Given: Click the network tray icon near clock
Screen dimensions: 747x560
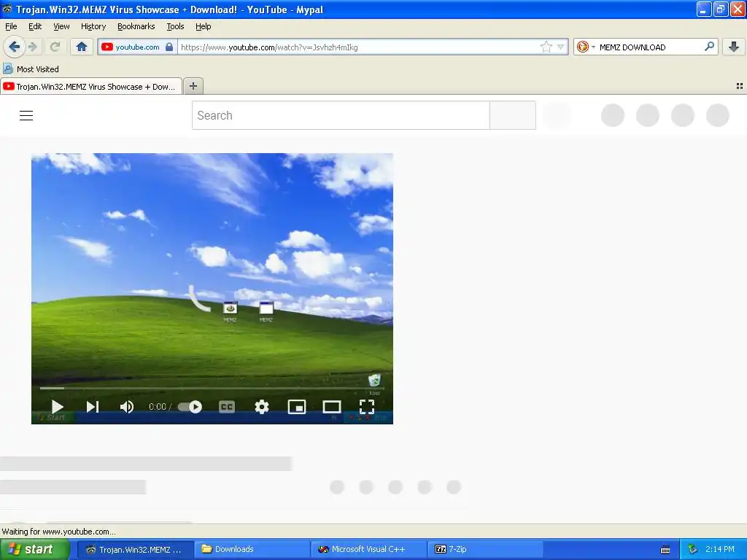Looking at the screenshot, I should pos(692,550).
